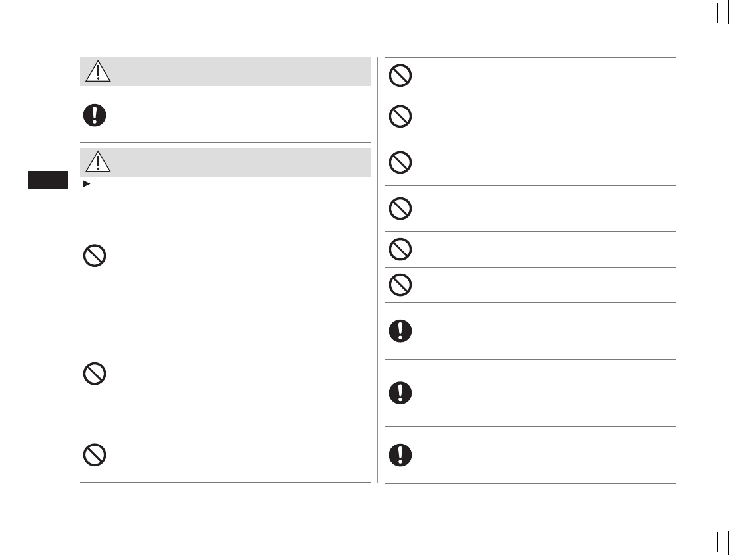Click the small black arrow bullet under the second banner

point(86,183)
